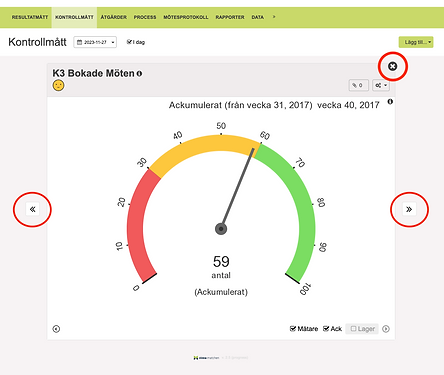Close the K3 Bokade Möten detail view

[x=392, y=66]
